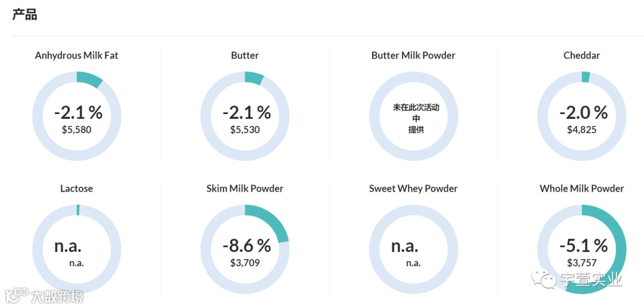Select the Skim Milk Powder donut chart
Screen dimensions: 644x308
245,249
